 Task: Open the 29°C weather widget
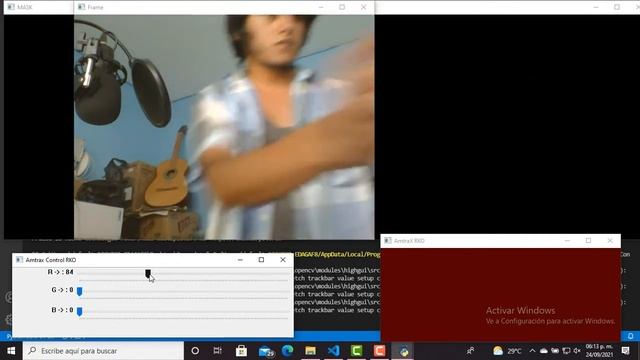(507, 351)
